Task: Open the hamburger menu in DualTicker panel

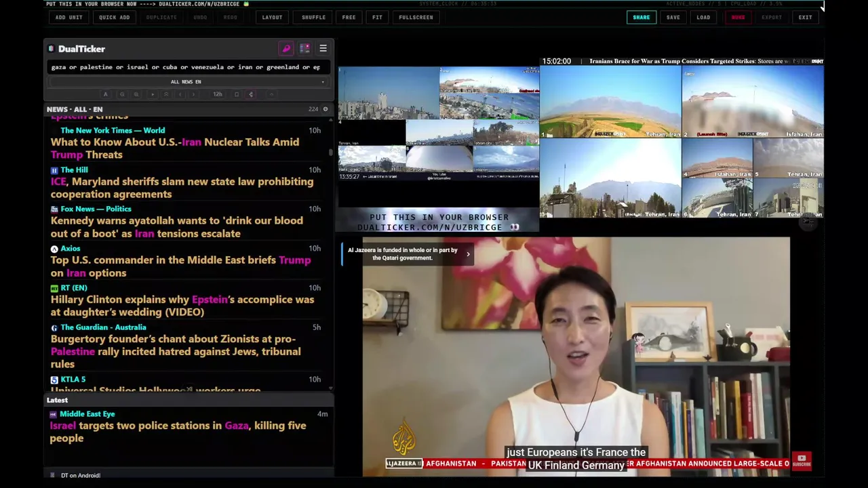Action: (x=323, y=49)
